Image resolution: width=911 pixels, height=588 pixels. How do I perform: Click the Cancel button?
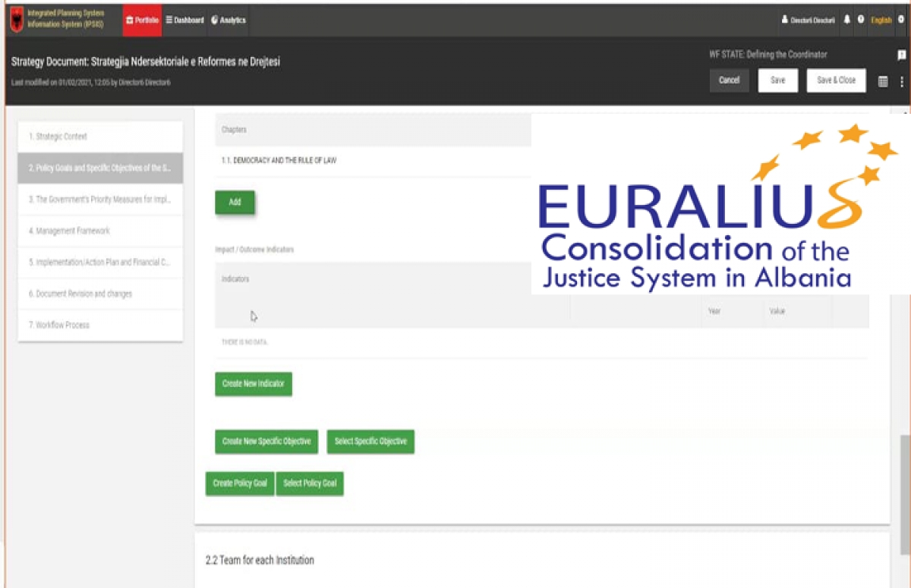tap(729, 80)
